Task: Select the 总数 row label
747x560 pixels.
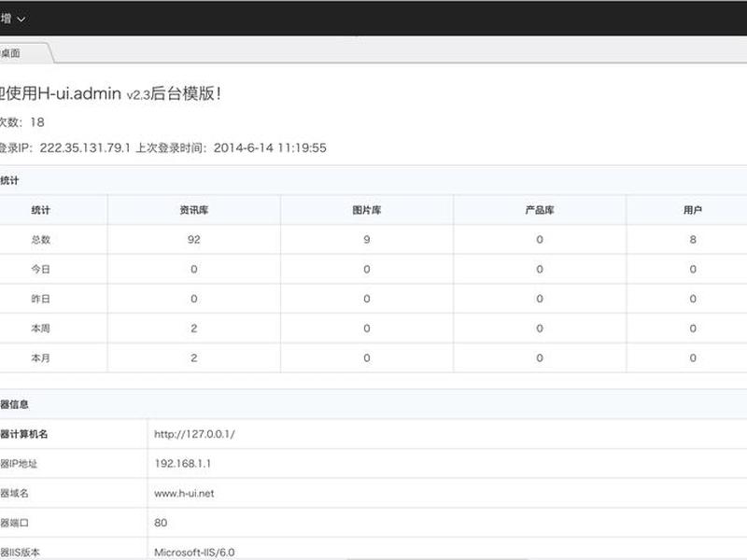Action: [40, 240]
